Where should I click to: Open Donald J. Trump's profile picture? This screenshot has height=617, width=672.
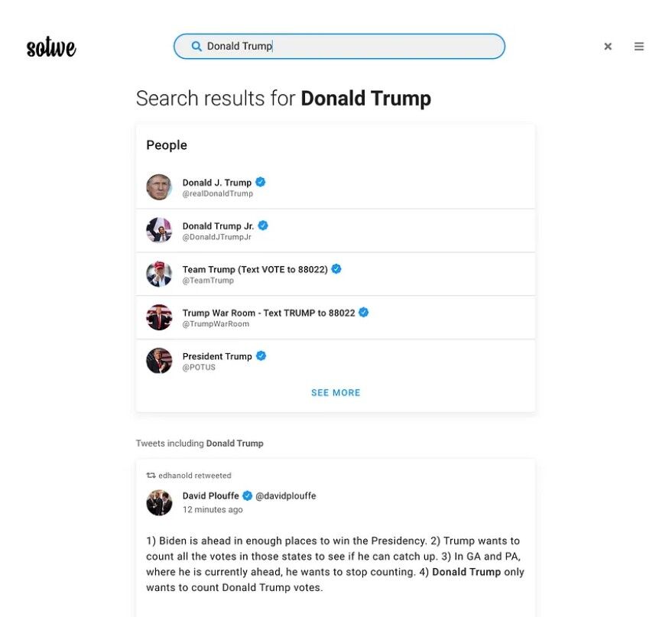pos(159,187)
